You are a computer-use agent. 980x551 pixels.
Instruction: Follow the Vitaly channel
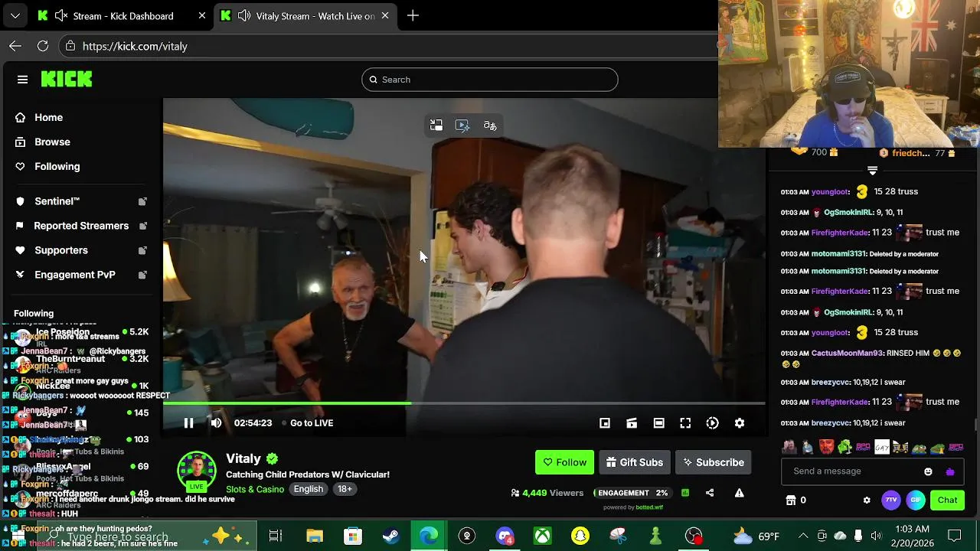click(564, 462)
